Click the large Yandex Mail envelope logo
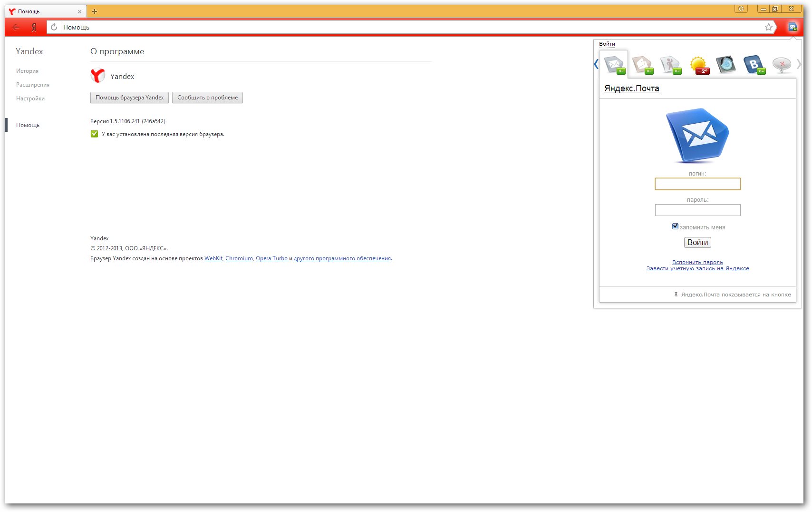Viewport: 812px width, 512px height. coord(697,136)
